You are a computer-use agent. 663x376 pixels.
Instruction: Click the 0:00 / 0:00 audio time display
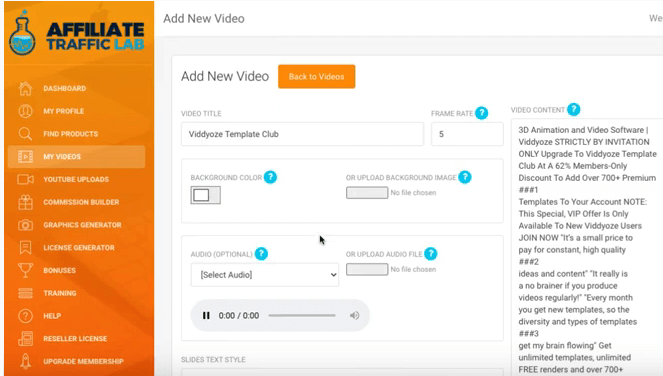coord(239,316)
